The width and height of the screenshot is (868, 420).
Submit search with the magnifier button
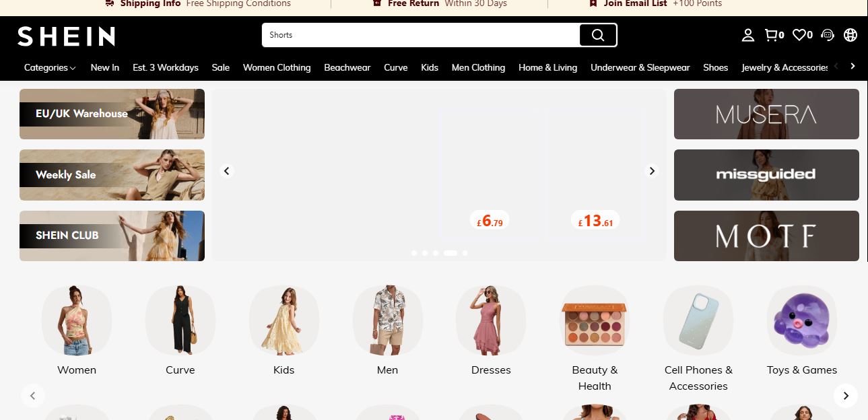tap(598, 35)
